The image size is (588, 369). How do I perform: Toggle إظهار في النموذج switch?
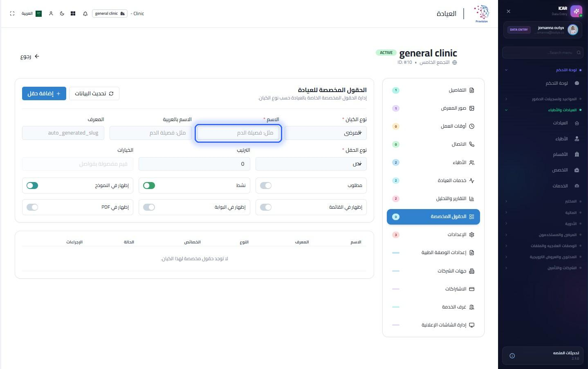(32, 185)
